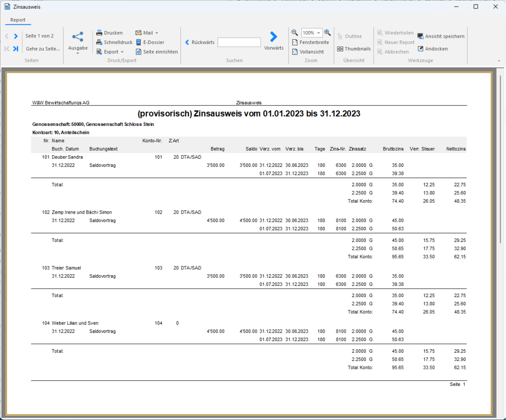Screen dimensions: 506x420
Task: Zoom in with plus magnifier
Action: (328, 33)
